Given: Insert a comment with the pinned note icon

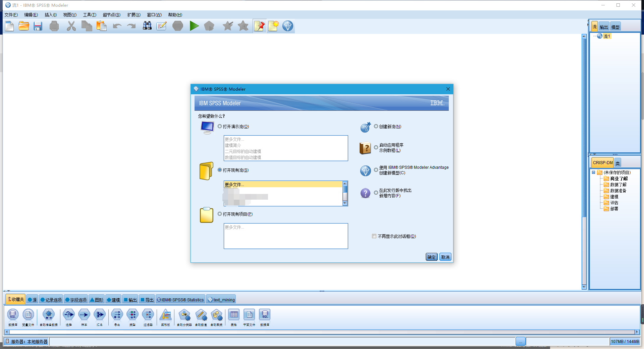Looking at the screenshot, I should (x=260, y=26).
